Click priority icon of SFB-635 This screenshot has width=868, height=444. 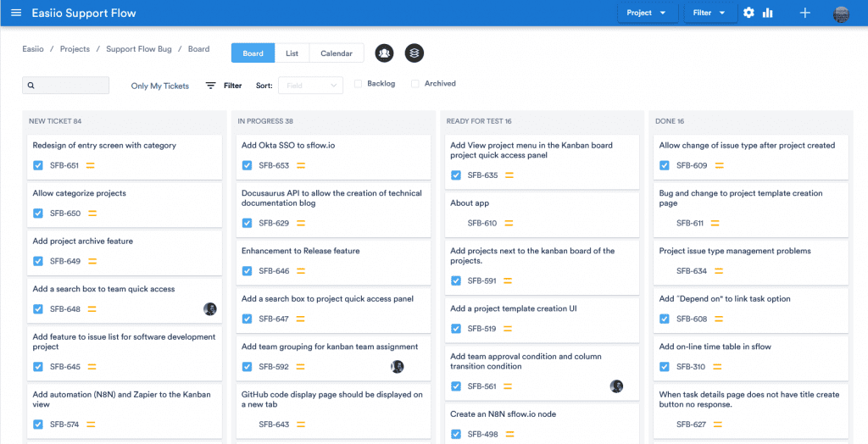(x=509, y=175)
